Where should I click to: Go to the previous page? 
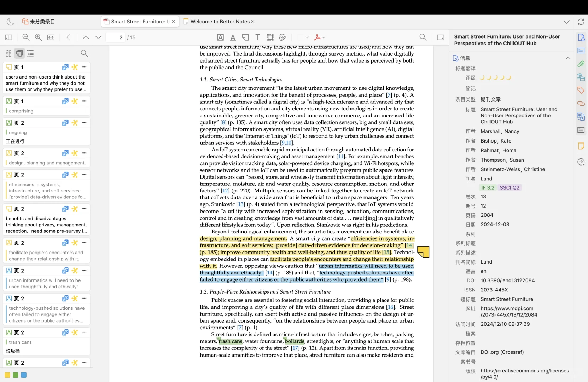point(86,37)
